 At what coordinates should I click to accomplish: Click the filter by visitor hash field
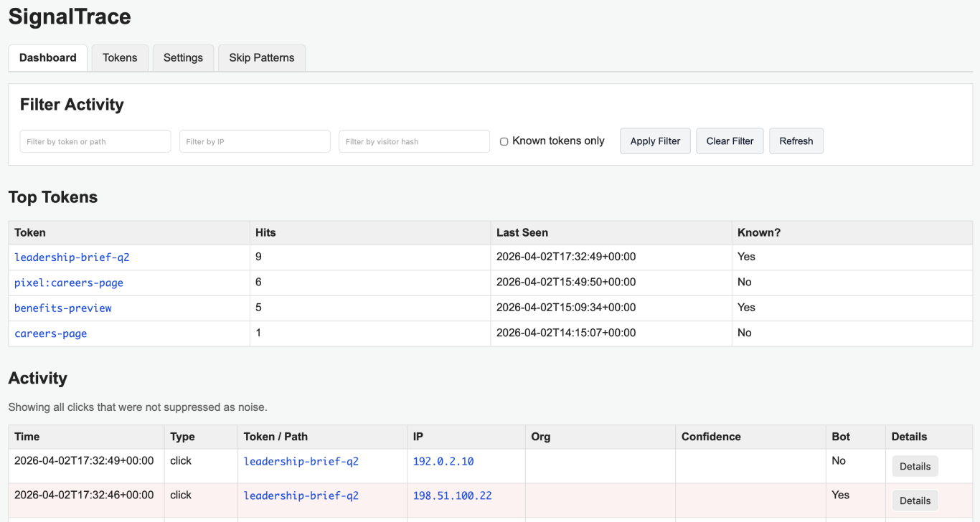coord(413,141)
